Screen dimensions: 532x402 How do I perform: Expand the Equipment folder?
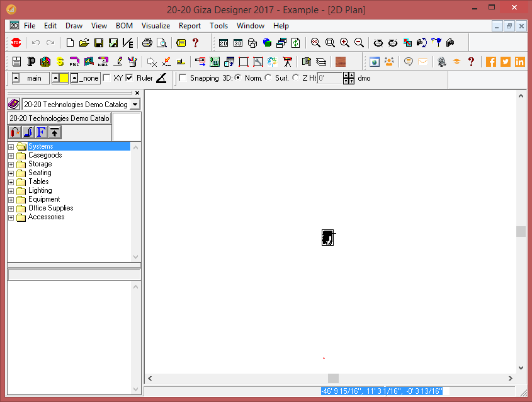pyautogui.click(x=11, y=200)
